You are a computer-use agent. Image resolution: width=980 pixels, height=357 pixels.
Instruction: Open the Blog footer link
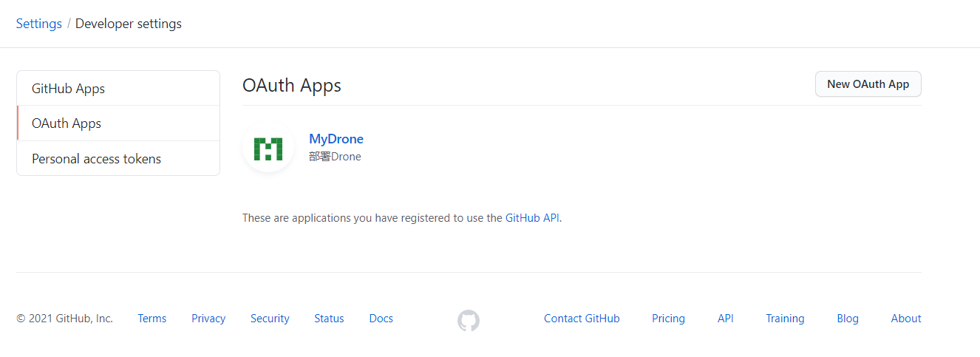848,319
